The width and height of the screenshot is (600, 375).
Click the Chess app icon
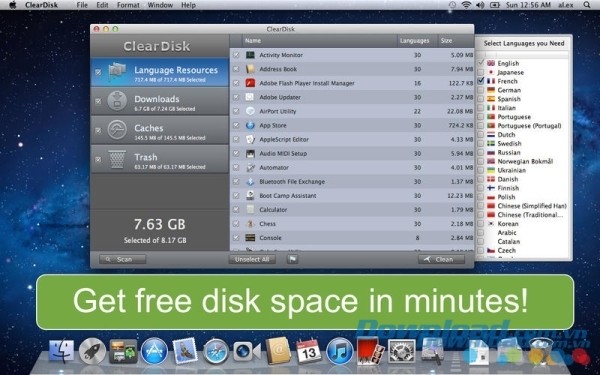(250, 224)
